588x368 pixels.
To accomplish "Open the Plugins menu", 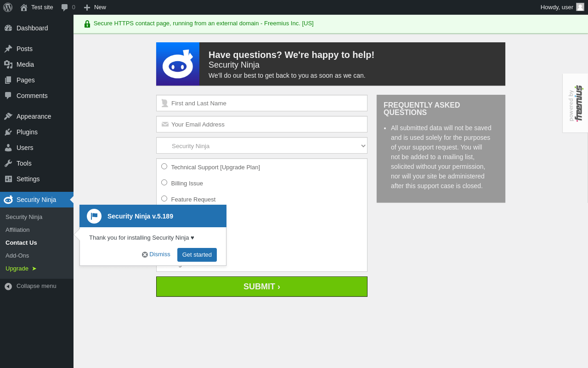I will tap(37, 132).
